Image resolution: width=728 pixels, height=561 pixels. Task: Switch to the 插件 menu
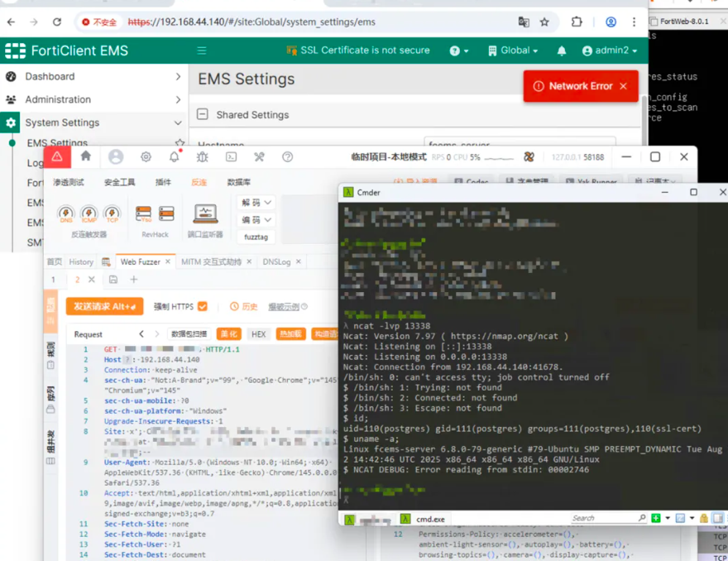click(x=163, y=182)
